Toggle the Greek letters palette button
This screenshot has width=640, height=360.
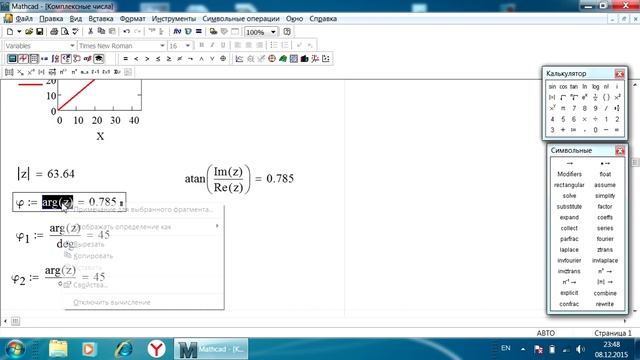point(88,59)
